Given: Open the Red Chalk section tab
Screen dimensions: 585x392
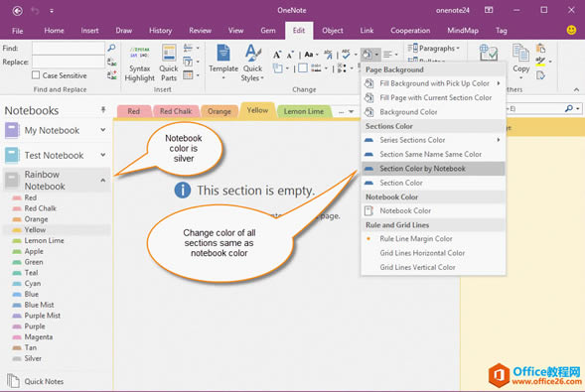Looking at the screenshot, I should [x=176, y=111].
